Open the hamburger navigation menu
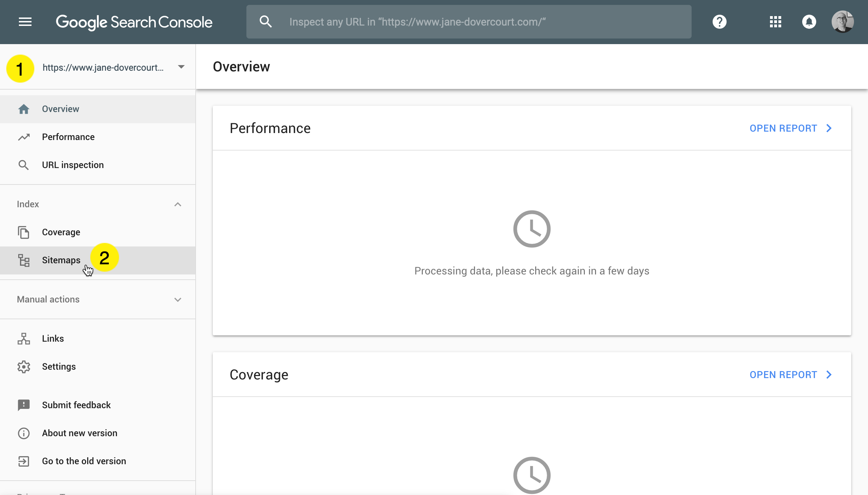This screenshot has width=868, height=495. point(25,22)
